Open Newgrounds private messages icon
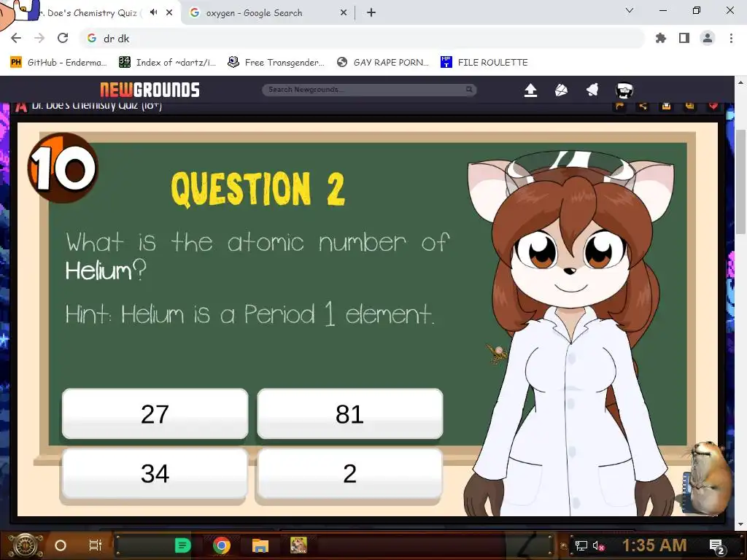Viewport: 747px width, 560px height. click(x=561, y=90)
